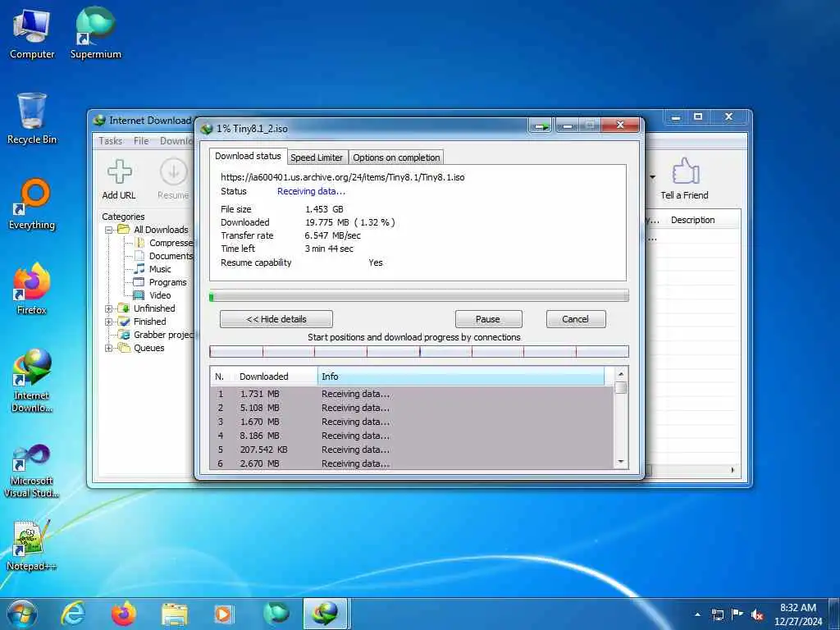The height and width of the screenshot is (630, 840).
Task: Switch to the Download status tab
Action: pos(248,156)
